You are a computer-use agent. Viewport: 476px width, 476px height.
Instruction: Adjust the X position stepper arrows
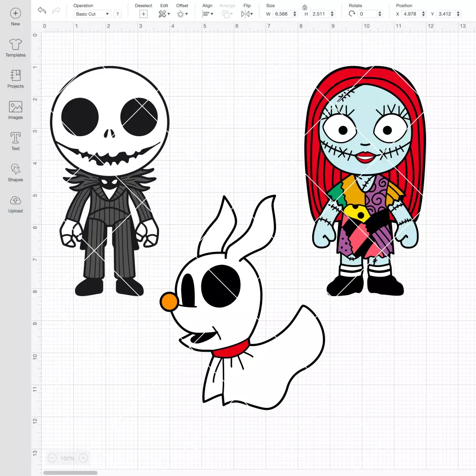point(424,14)
